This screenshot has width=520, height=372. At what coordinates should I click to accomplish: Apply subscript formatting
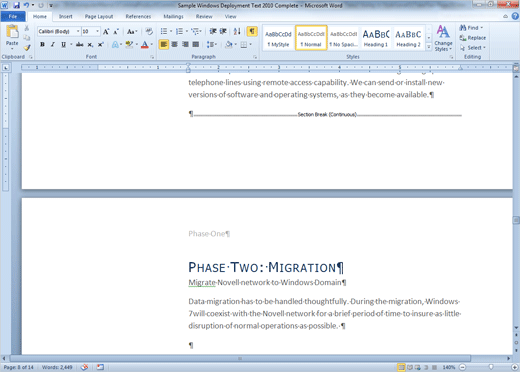[x=90, y=44]
